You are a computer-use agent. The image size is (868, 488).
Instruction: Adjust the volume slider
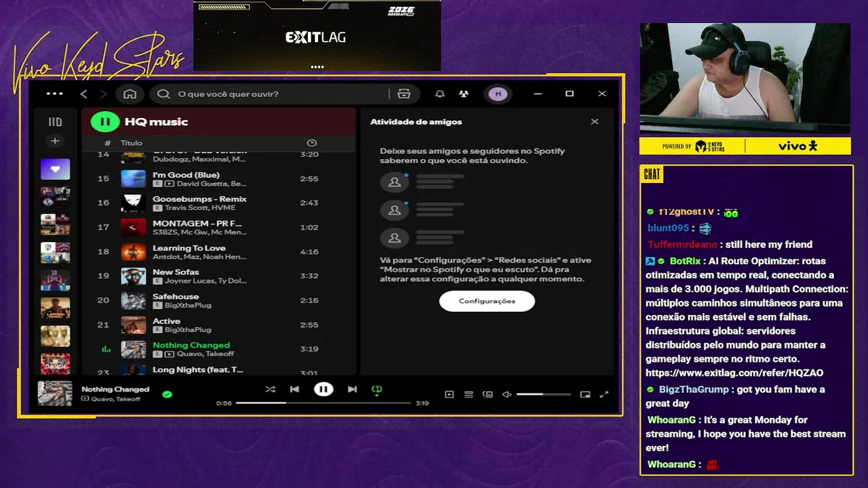click(x=543, y=394)
